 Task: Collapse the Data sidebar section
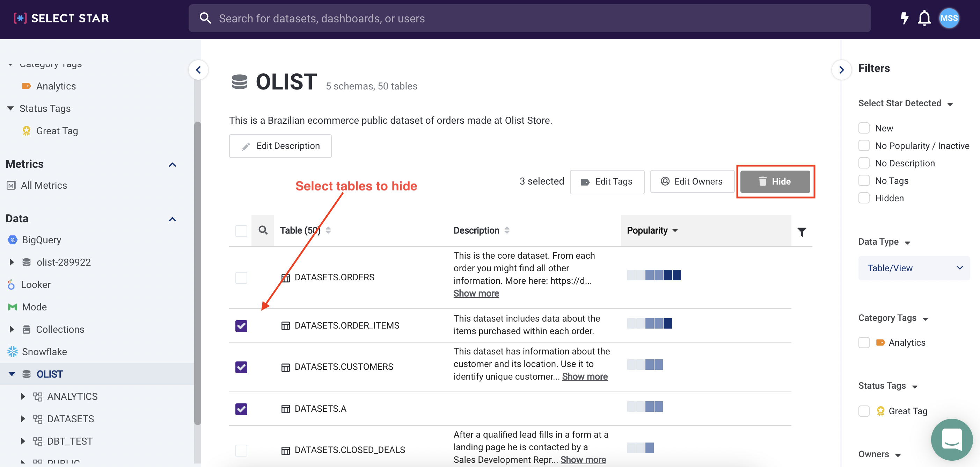pyautogui.click(x=172, y=219)
